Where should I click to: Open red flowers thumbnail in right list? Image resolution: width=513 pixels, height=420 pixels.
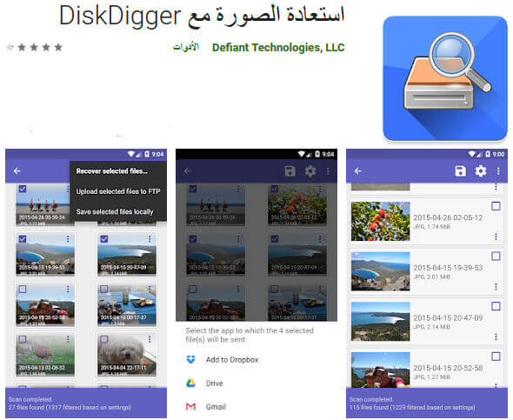(381, 222)
